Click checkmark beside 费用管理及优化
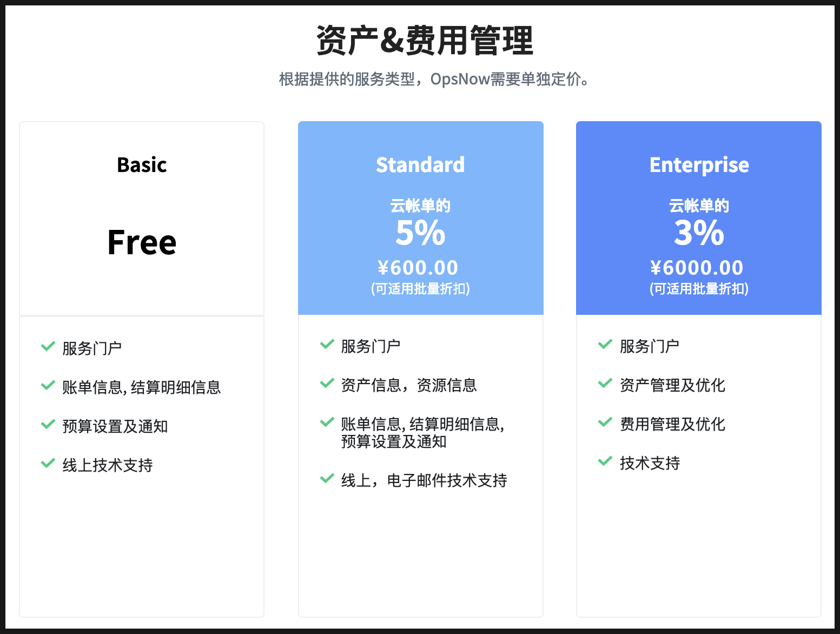The width and height of the screenshot is (840, 634). pyautogui.click(x=605, y=422)
